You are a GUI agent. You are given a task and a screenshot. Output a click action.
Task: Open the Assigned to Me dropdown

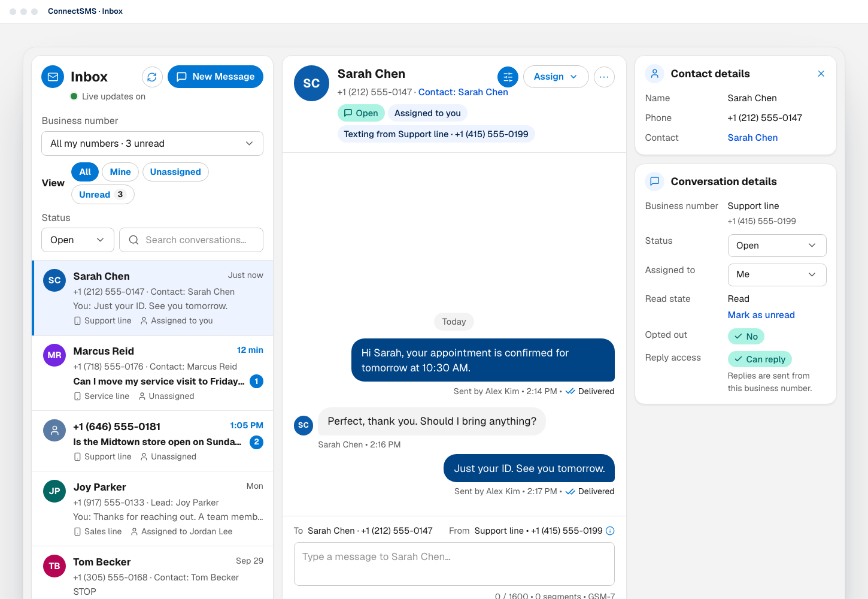777,275
